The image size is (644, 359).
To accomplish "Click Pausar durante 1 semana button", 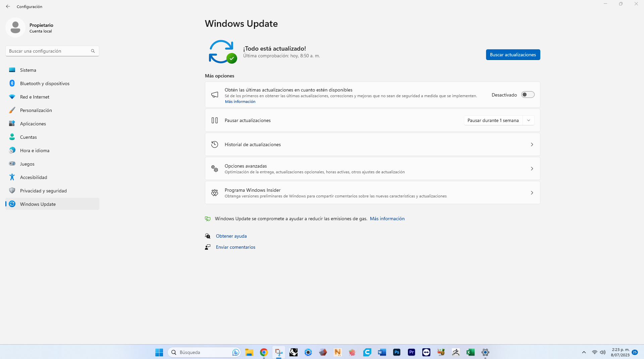I will point(493,120).
